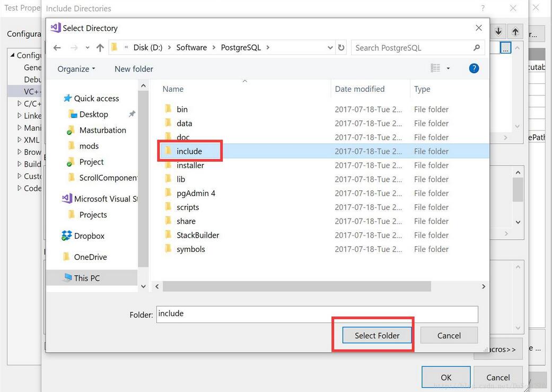This screenshot has height=392, width=552.
Task: Go up one folder level
Action: pyautogui.click(x=100, y=48)
